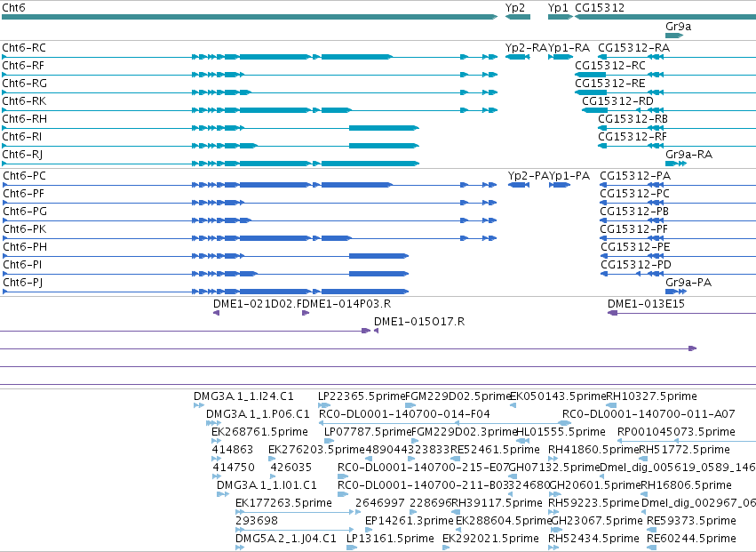Select EST RE52461.5prime
Image resolution: width=756 pixels, height=552 pixels.
[495, 450]
